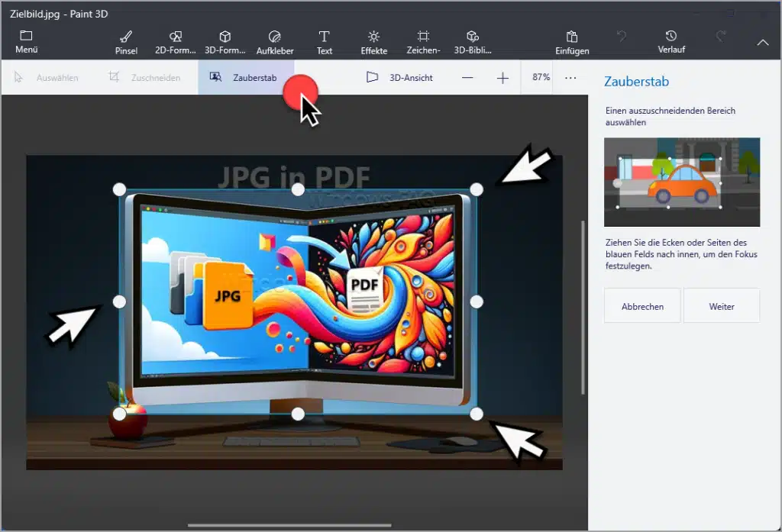Open the Effekte tool
The image size is (782, 532).
click(x=373, y=42)
